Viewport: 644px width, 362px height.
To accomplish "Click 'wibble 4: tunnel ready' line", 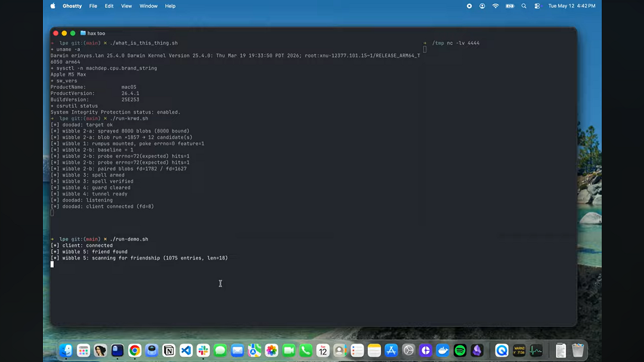I will click(x=89, y=194).
